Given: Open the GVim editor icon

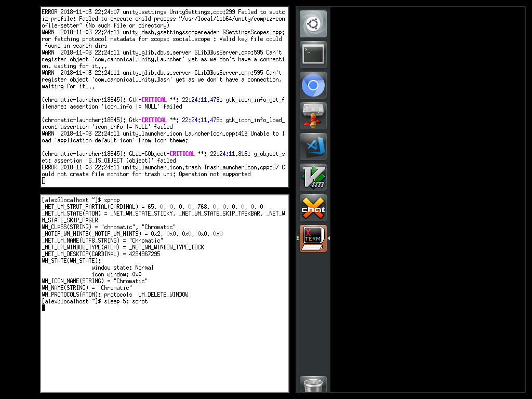Looking at the screenshot, I should (313, 177).
